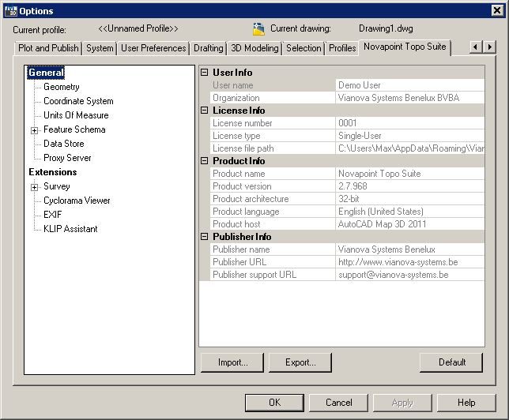Image resolution: width=509 pixels, height=420 pixels.
Task: Click the Apply button
Action: (402, 403)
